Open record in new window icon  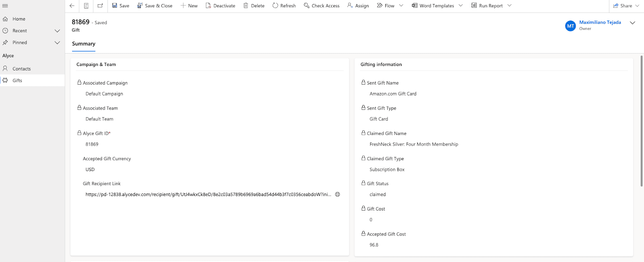tap(100, 6)
